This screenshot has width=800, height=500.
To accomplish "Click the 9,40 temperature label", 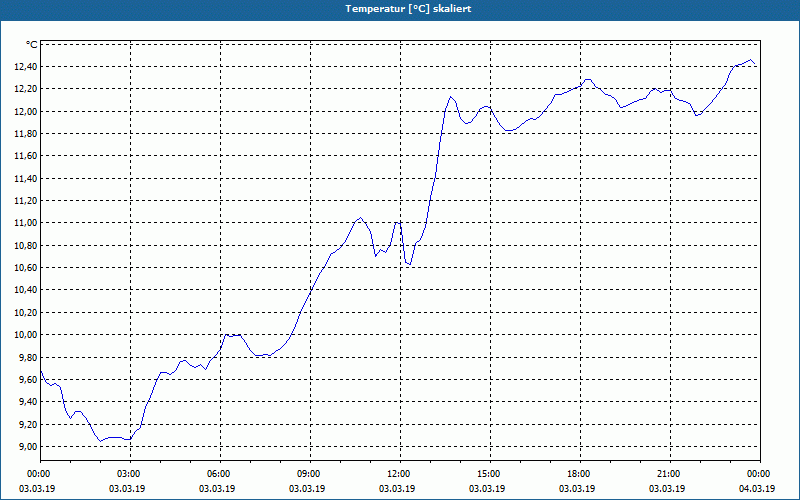I will (28, 402).
